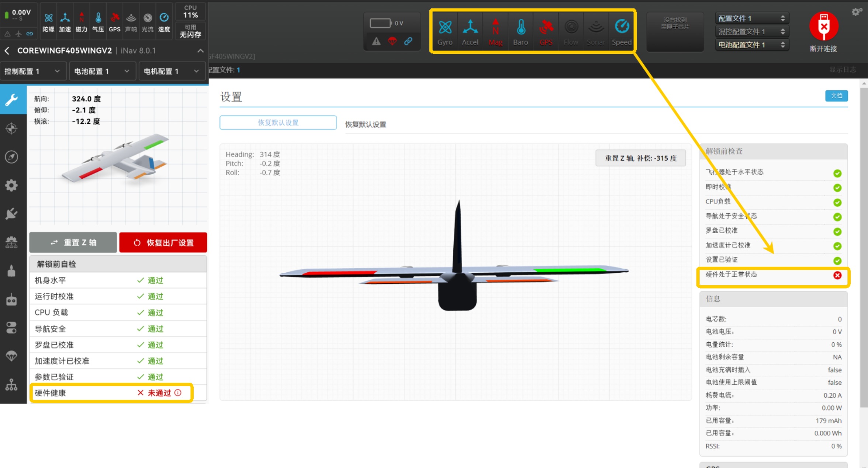Open the gear configuration sidebar icon
Viewport: 868px width, 468px height.
(12, 185)
